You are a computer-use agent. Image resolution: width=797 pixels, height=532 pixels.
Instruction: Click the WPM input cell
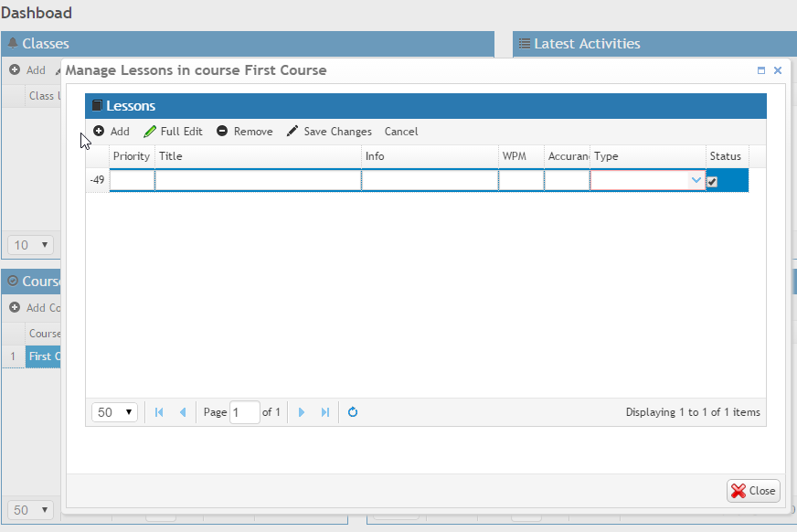click(x=522, y=180)
